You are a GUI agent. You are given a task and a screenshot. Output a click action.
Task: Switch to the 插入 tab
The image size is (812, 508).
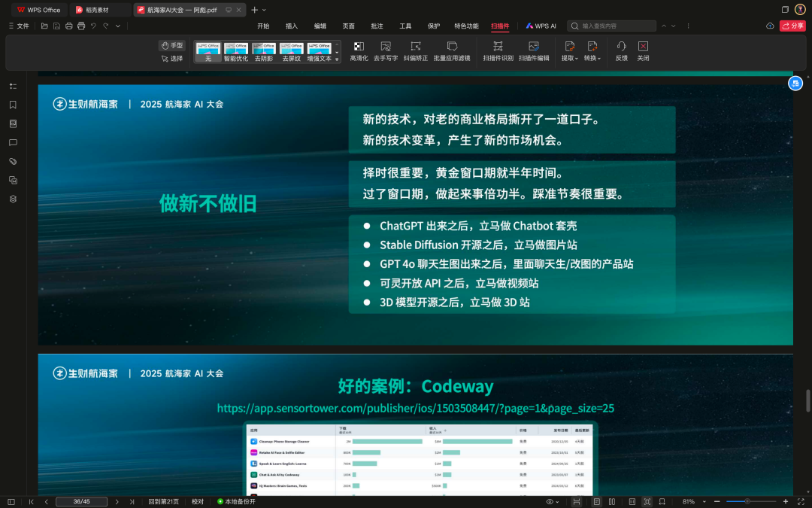coord(292,26)
